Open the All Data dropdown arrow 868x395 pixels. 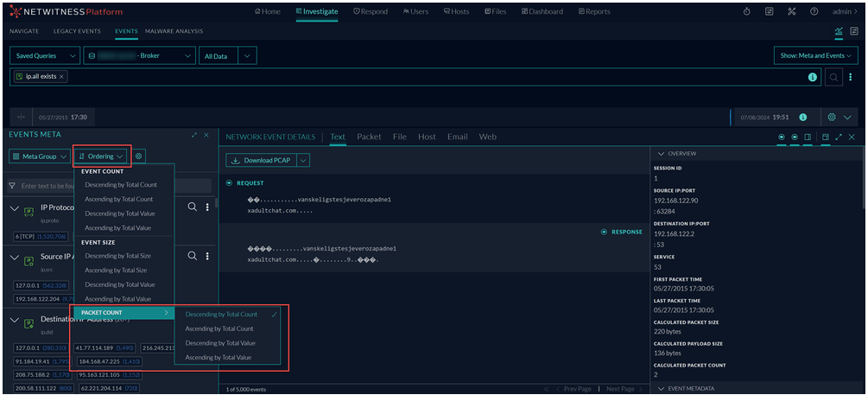248,56
